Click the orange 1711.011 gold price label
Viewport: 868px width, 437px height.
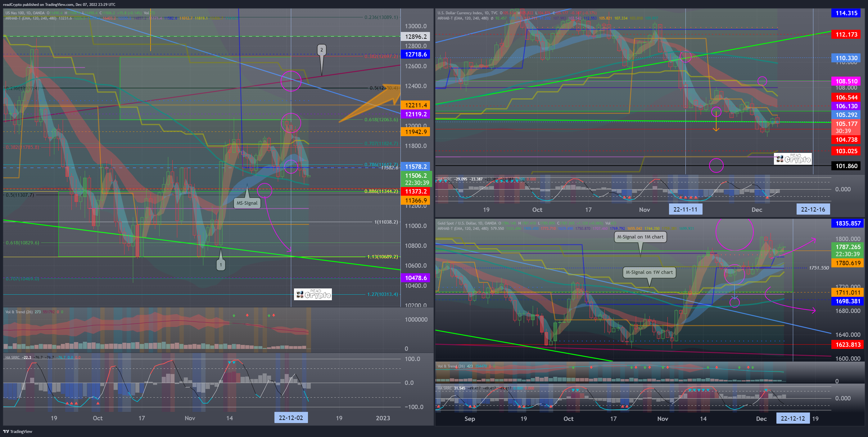point(848,292)
